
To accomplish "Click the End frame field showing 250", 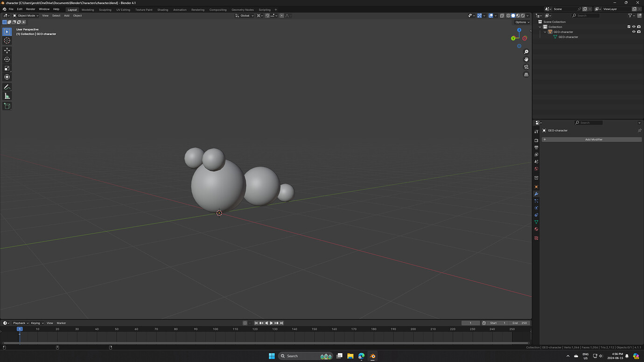I will coord(520,323).
